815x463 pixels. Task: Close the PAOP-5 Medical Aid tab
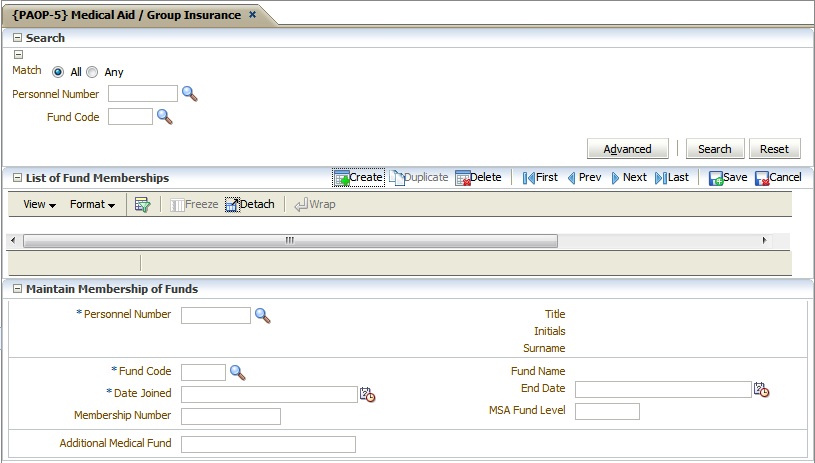pyautogui.click(x=252, y=15)
